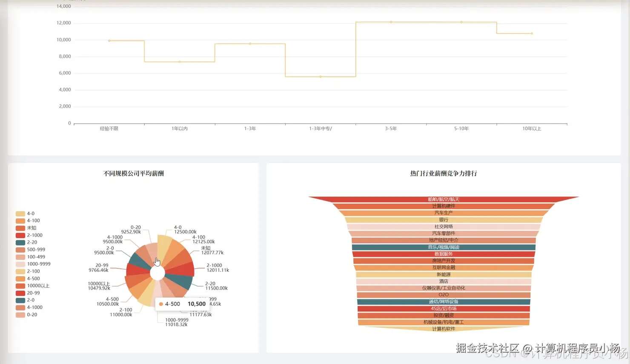Viewport: 630px width, 364px height.
Task: Select the 计算机软件 segment at funnel bottom
Action: click(444, 328)
